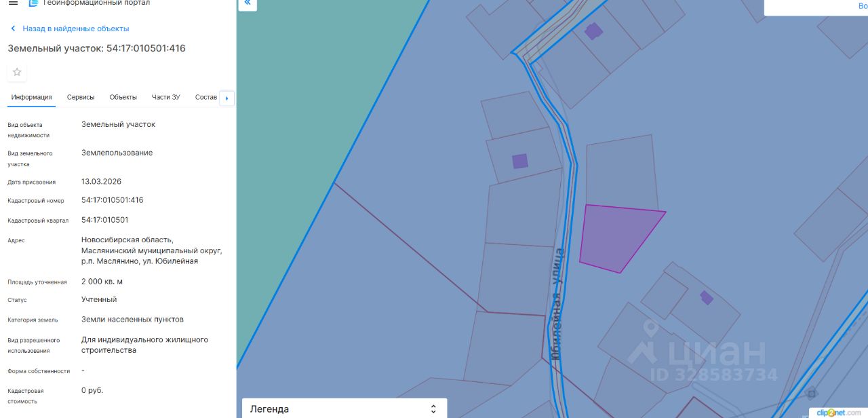This screenshot has width=868, height=418.
Task: Click Землепользование parcel type value
Action: [117, 153]
